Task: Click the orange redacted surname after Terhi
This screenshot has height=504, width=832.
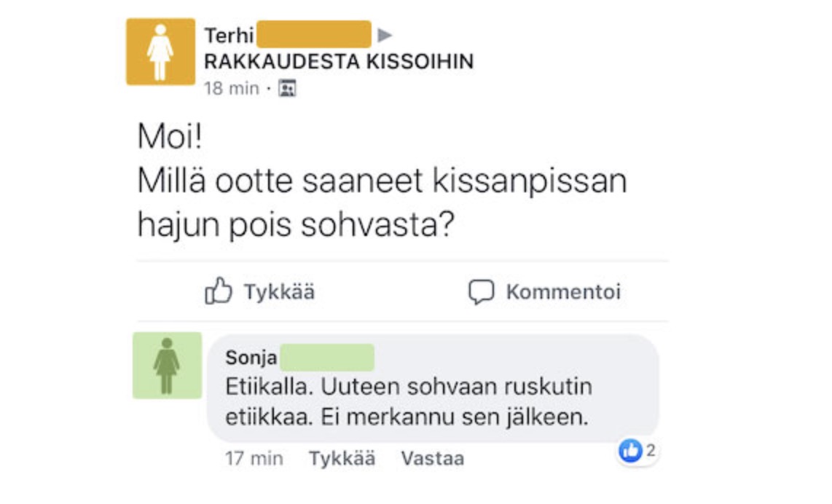Action: [x=314, y=34]
